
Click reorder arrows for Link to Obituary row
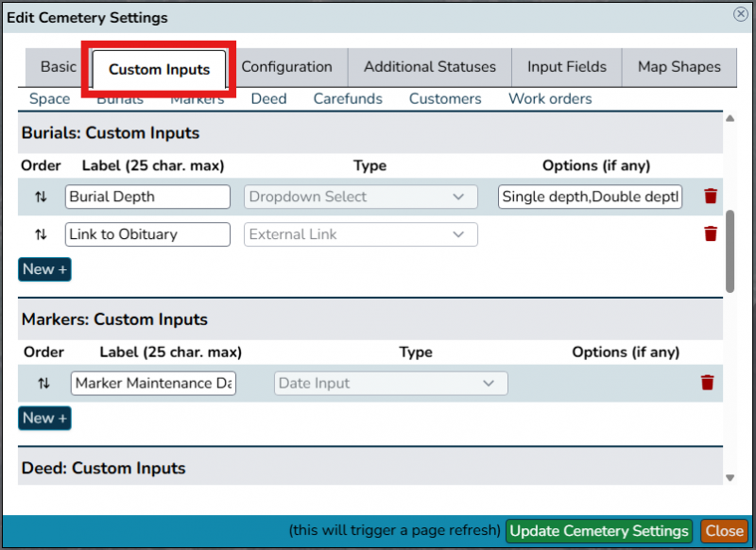click(x=41, y=234)
